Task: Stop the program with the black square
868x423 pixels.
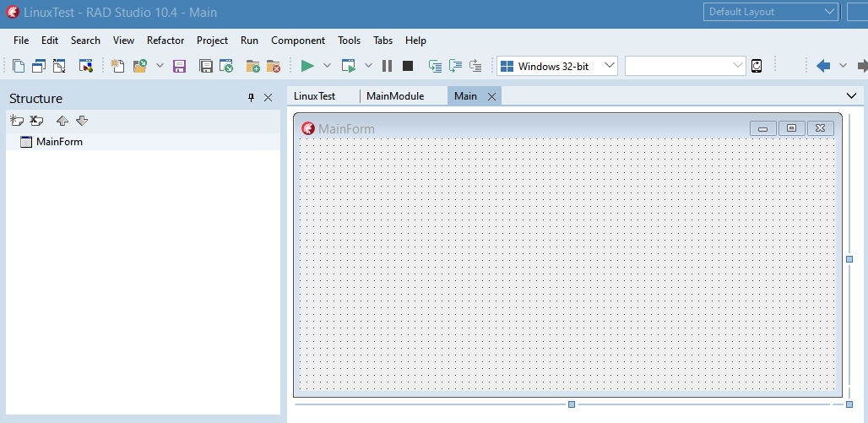Action: click(408, 66)
